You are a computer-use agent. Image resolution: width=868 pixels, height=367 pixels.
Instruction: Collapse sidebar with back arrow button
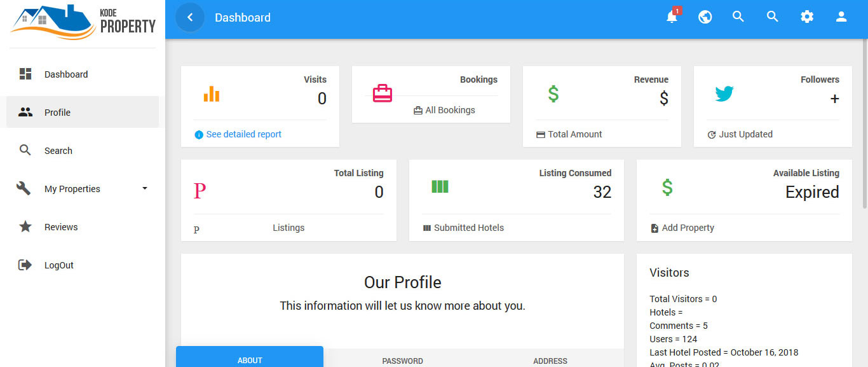189,17
